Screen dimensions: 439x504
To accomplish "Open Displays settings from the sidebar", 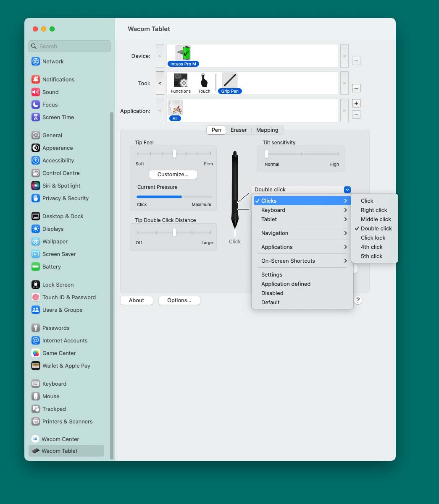I will click(53, 229).
